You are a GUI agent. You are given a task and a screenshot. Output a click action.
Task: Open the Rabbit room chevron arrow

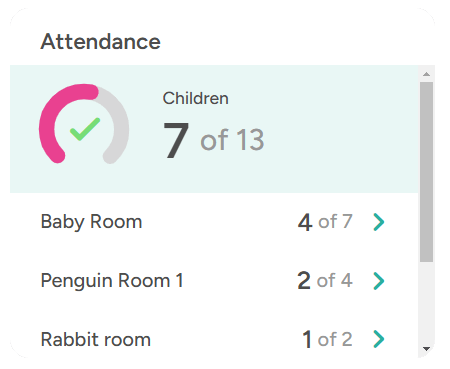point(379,339)
